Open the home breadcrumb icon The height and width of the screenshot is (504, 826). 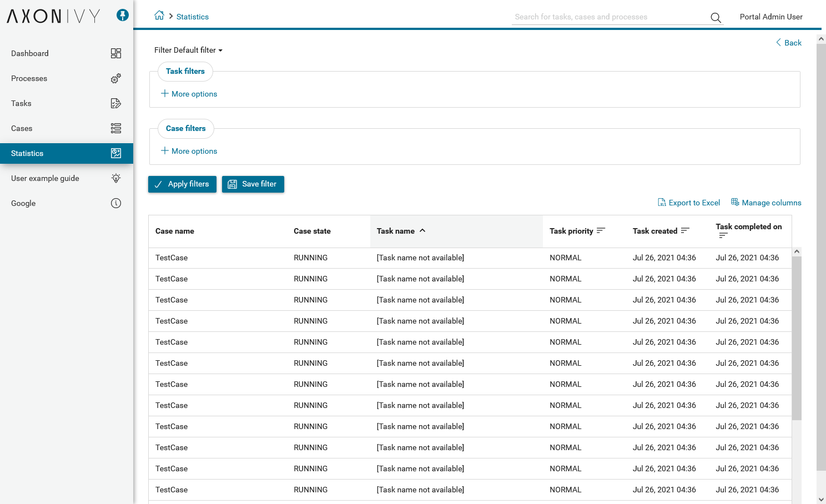pos(159,16)
